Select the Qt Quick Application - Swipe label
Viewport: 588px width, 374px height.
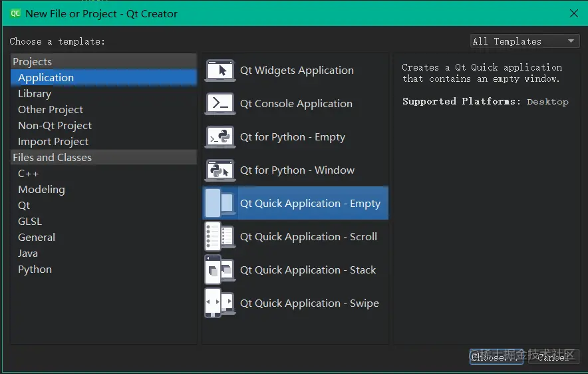point(309,303)
